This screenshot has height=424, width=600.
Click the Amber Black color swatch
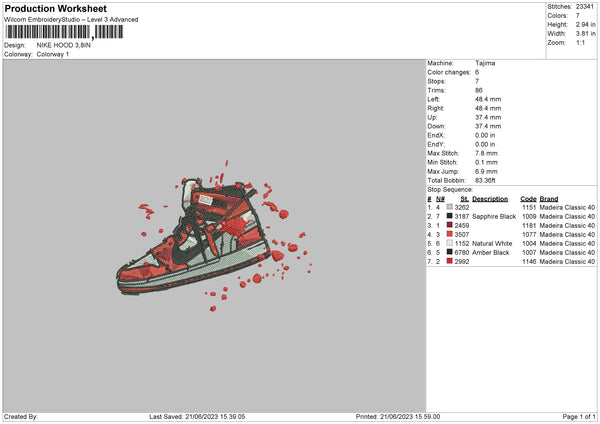pyautogui.click(x=450, y=252)
